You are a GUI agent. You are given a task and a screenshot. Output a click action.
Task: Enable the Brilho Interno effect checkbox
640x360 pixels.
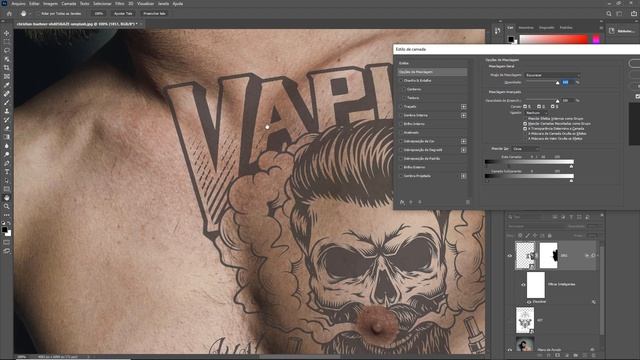click(x=401, y=124)
